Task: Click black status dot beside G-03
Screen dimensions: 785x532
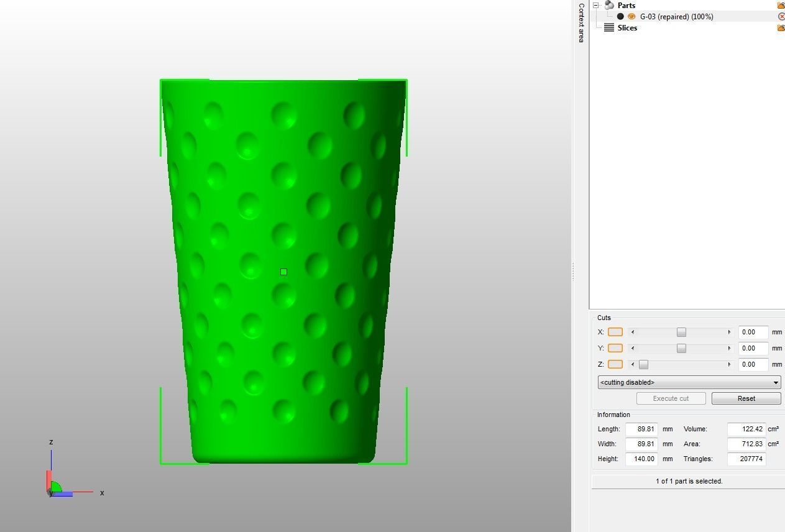Action: pyautogui.click(x=620, y=16)
